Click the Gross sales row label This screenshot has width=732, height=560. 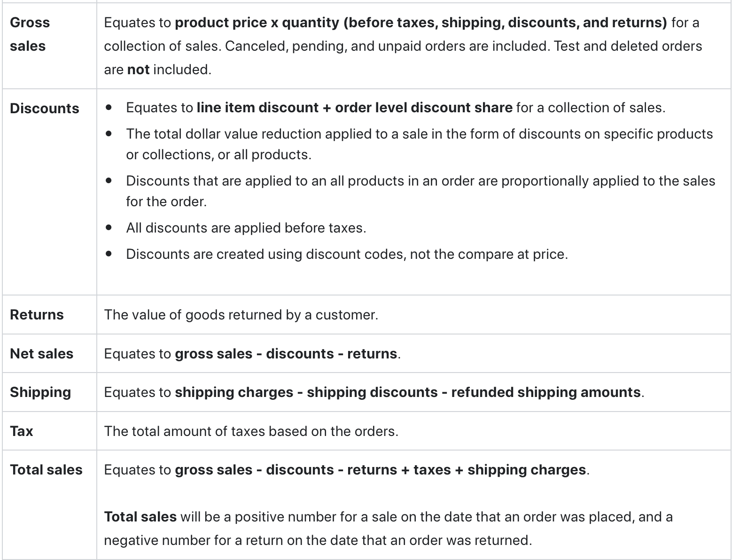coord(30,34)
